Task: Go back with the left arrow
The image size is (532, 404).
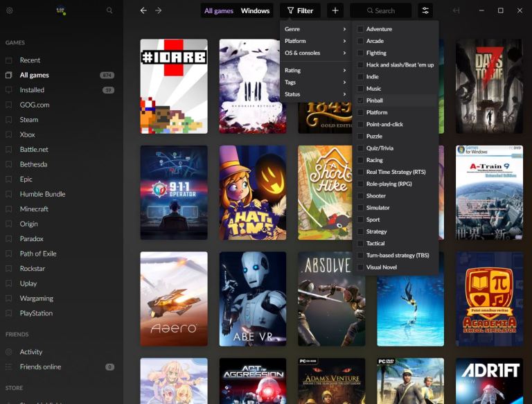Action: click(143, 10)
